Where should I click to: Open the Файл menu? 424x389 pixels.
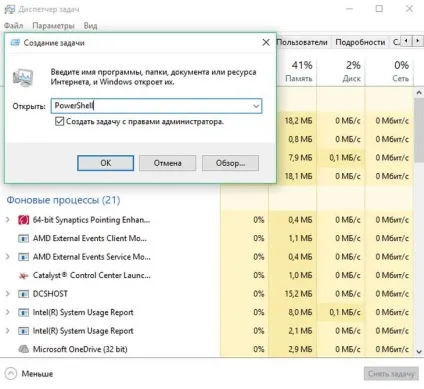(x=13, y=26)
